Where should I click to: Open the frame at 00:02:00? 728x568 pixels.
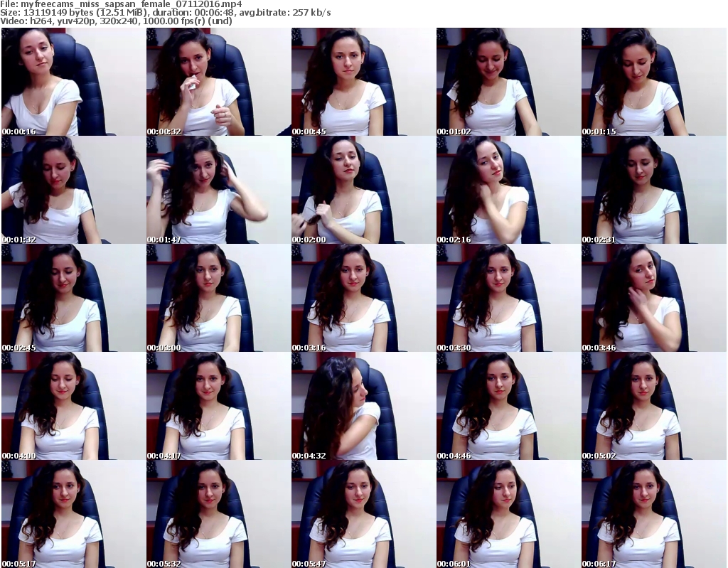tap(363, 190)
